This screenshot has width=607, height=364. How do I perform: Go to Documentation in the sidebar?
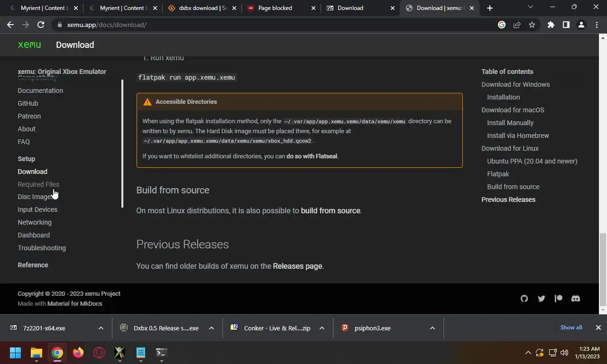pos(40,91)
